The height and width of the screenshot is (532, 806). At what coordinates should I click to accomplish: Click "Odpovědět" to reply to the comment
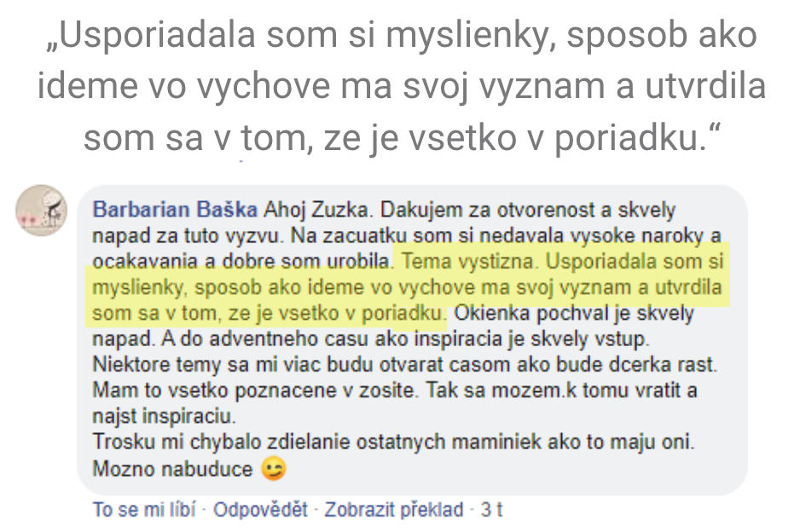260,510
